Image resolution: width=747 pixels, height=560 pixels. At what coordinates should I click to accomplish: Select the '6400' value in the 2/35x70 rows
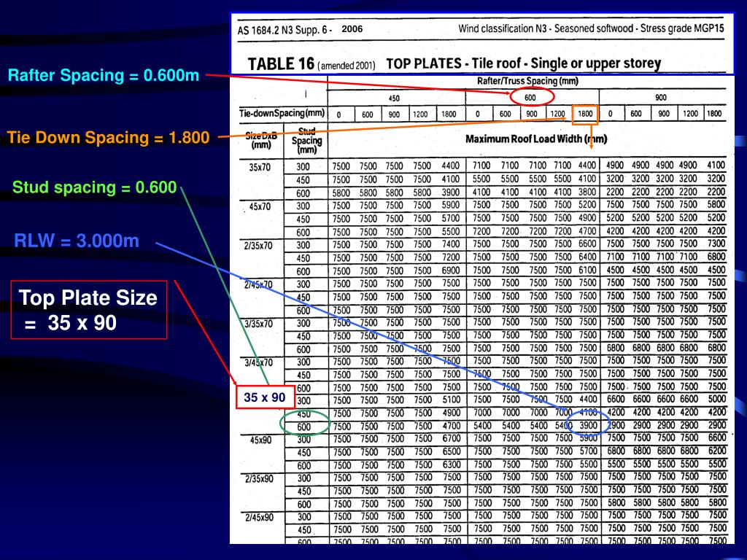587,257
